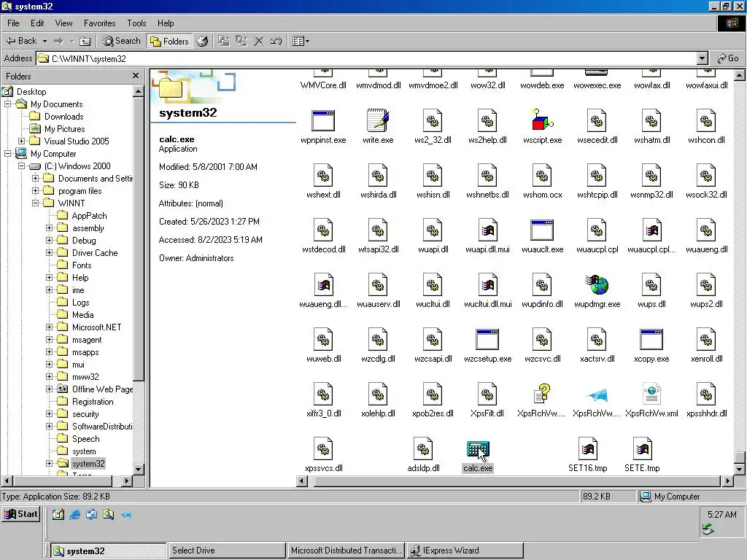The width and height of the screenshot is (747, 560).
Task: Click the Delete toolbar icon
Action: (259, 41)
